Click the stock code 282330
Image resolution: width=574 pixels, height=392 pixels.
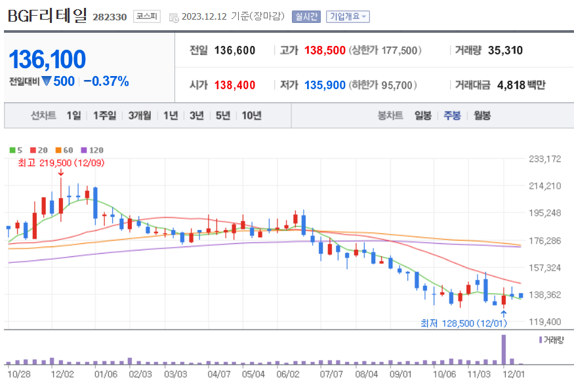(x=110, y=17)
